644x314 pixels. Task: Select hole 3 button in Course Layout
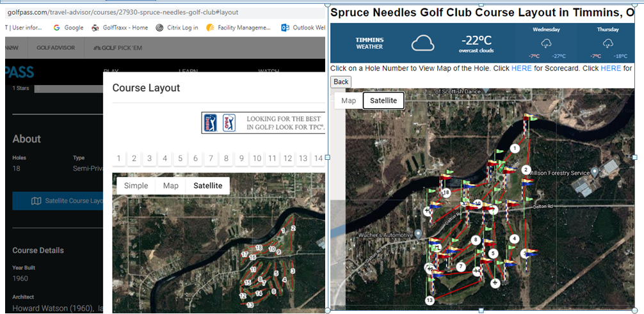150,158
